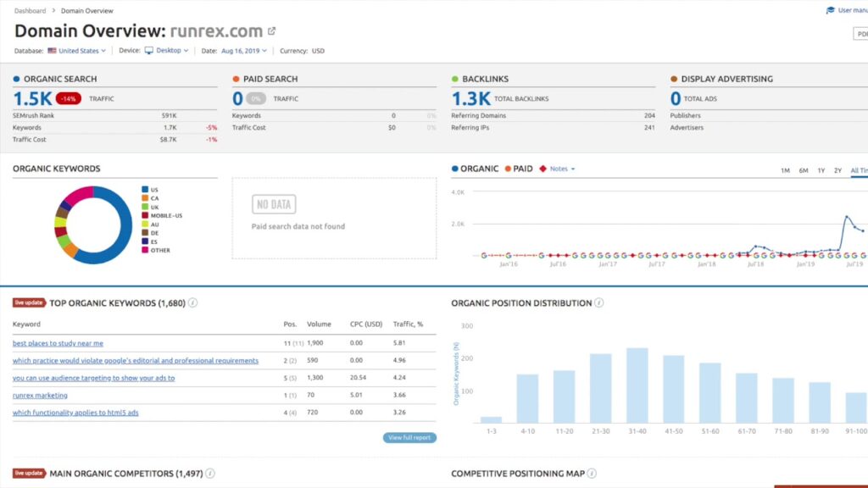Image resolution: width=868 pixels, height=488 pixels.
Task: Click the Organic Search 1.5K traffic value
Action: pos(32,98)
